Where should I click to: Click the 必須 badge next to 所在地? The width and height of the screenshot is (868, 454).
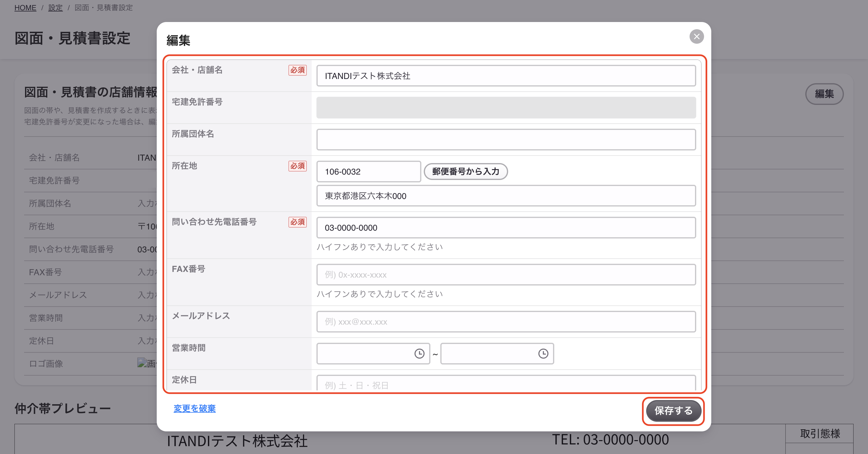(x=297, y=166)
